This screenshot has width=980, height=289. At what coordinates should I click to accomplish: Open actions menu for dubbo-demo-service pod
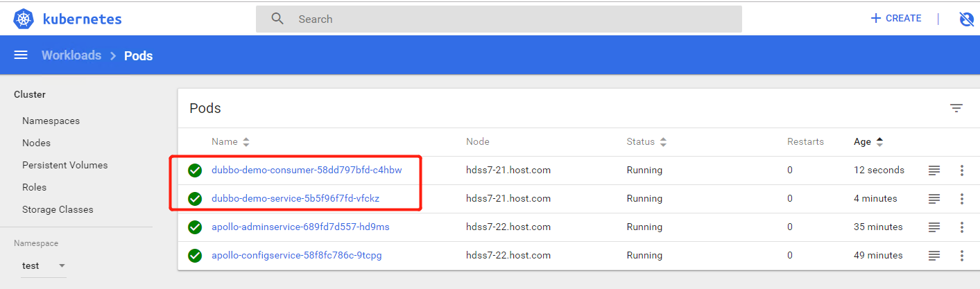pos(961,199)
